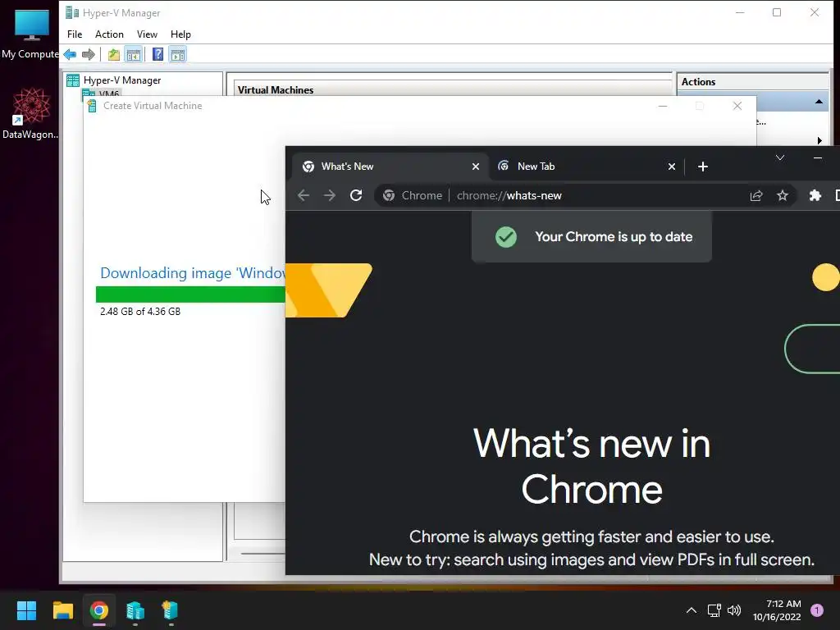Image resolution: width=840 pixels, height=630 pixels.
Task: Minimize the Chrome window
Action: (x=818, y=157)
